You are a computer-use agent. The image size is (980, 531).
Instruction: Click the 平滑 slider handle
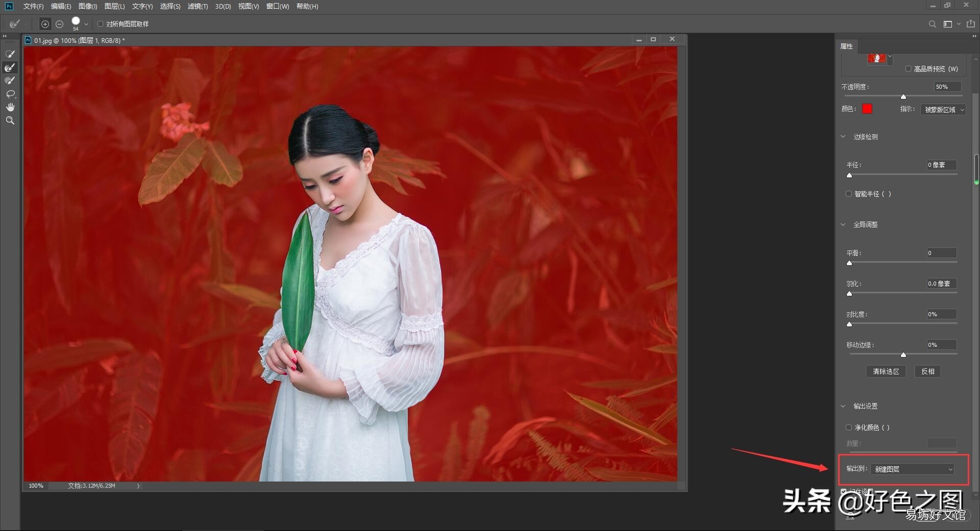point(849,263)
